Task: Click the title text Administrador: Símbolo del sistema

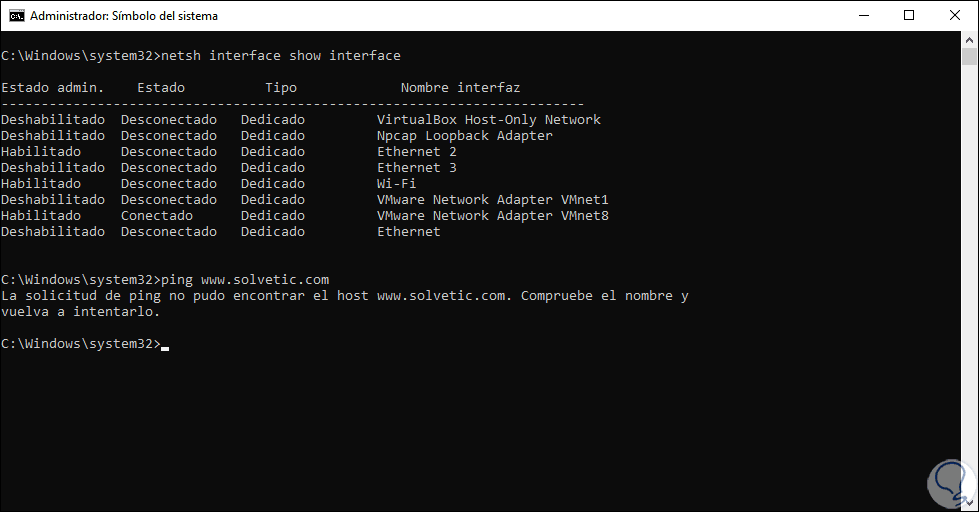Action: pos(124,16)
